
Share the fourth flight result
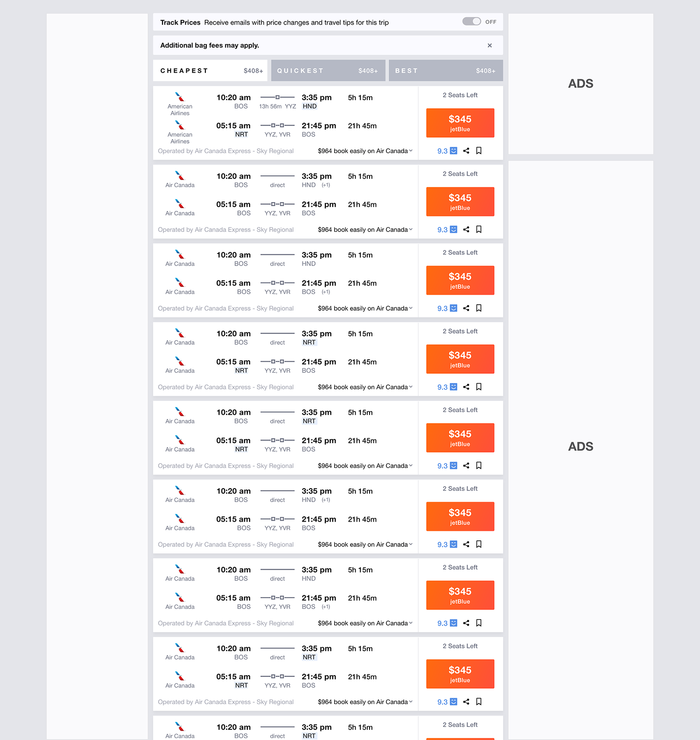click(x=466, y=387)
